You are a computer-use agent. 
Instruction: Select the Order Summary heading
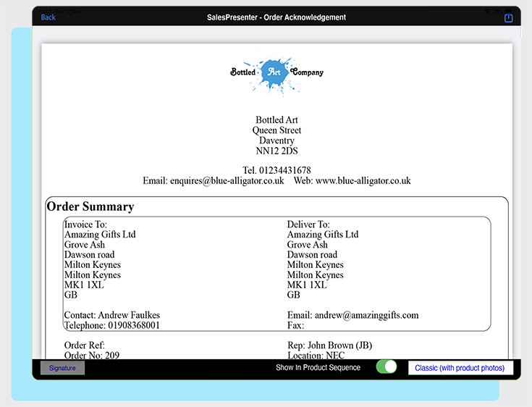point(90,206)
